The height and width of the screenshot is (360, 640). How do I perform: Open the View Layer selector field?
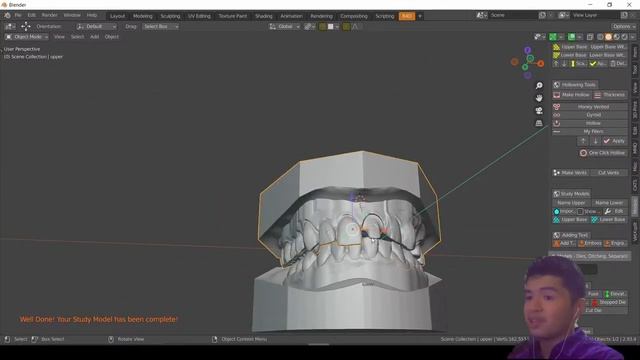click(596, 16)
